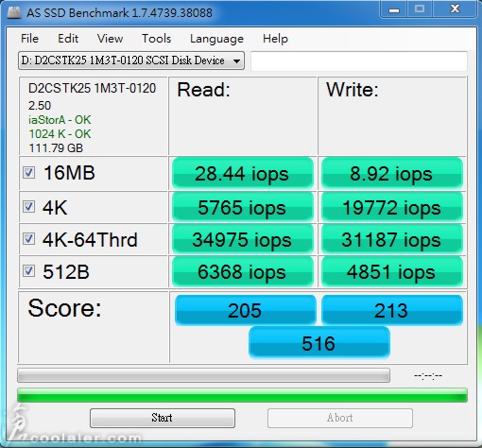Start the benchmark with the Start button
This screenshot has height=448, width=482.
point(163,418)
